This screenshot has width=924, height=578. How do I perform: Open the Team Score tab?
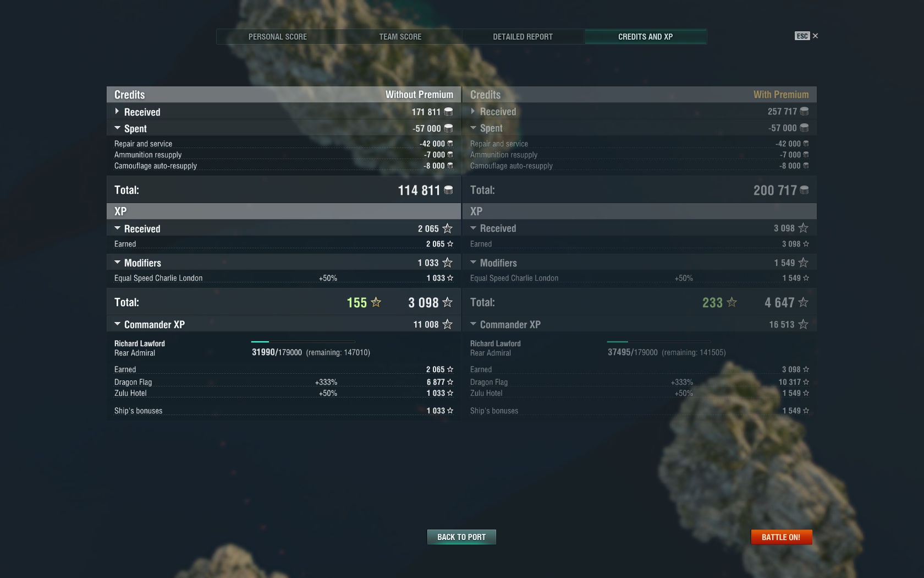click(400, 37)
